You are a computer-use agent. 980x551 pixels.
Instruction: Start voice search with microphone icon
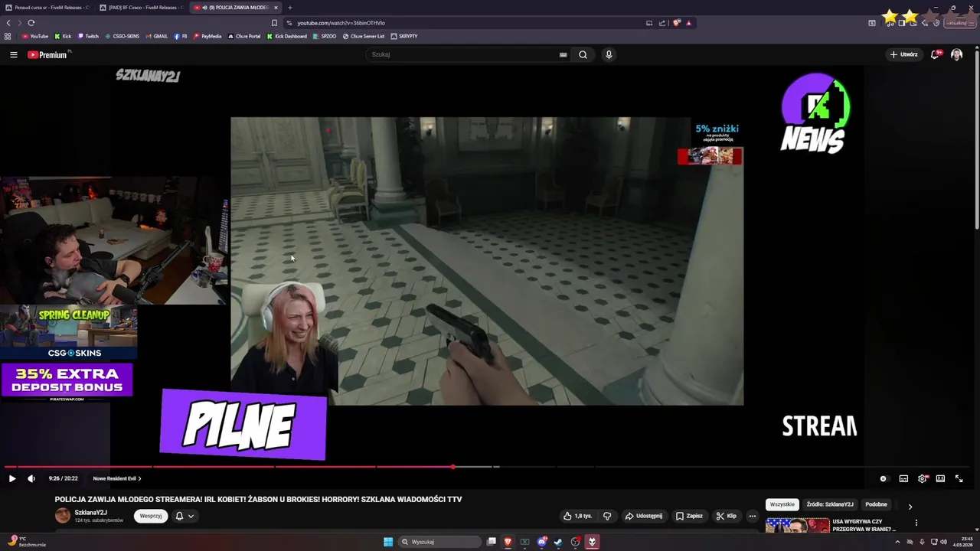coord(609,54)
